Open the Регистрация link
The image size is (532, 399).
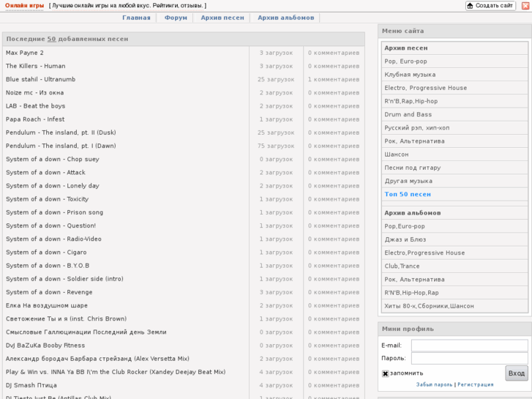click(x=476, y=384)
